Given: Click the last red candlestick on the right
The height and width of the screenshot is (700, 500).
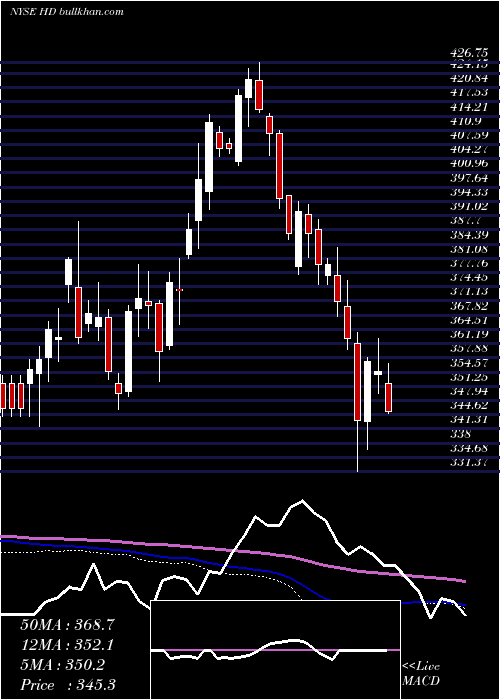Looking at the screenshot, I should tap(388, 397).
